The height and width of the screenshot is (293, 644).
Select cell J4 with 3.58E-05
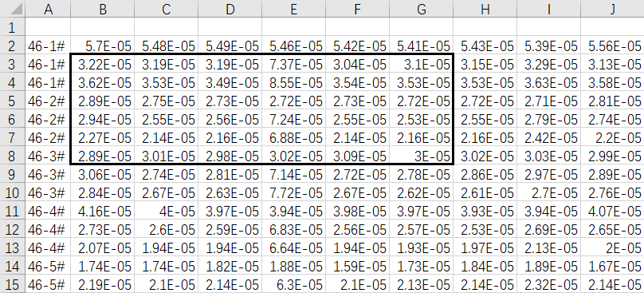pyautogui.click(x=612, y=83)
